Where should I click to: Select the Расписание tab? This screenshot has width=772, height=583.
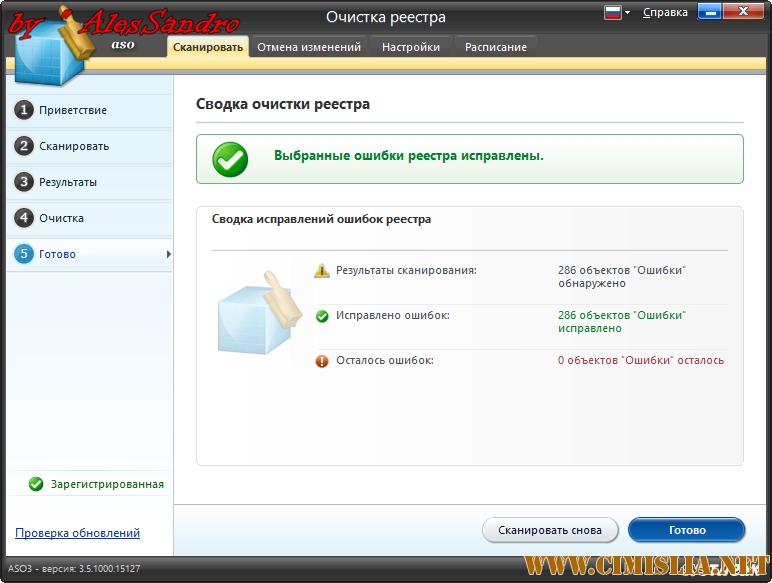click(x=496, y=47)
